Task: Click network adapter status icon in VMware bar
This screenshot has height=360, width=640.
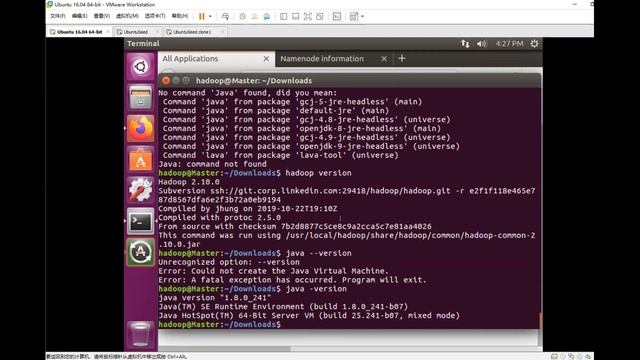Action: point(571,356)
